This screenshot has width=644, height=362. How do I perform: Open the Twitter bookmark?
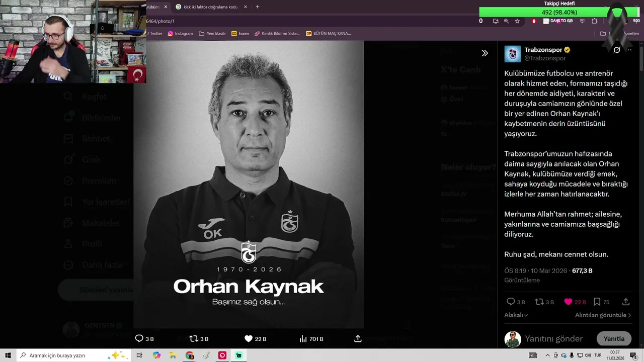[x=155, y=34]
